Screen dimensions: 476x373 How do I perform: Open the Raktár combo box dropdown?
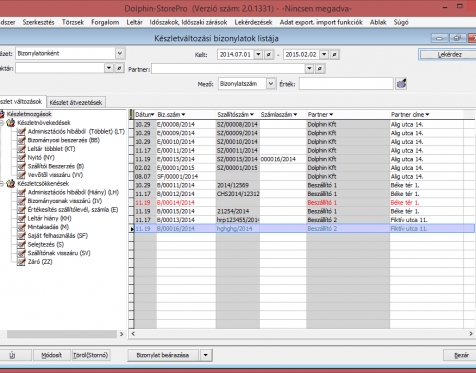click(109, 68)
